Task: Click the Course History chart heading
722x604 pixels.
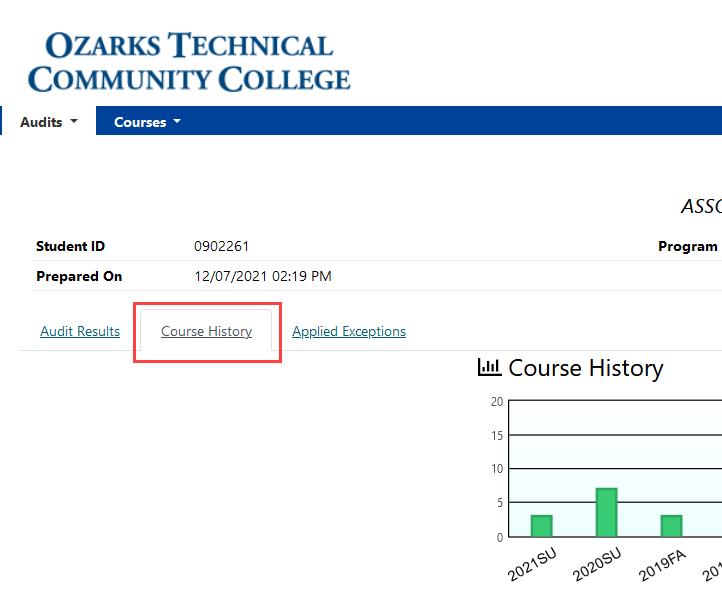Action: tap(585, 368)
